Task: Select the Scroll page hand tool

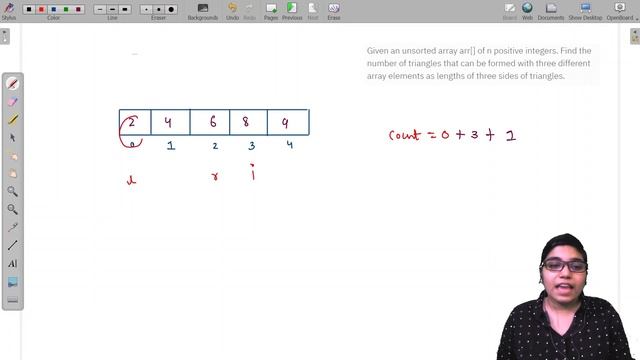Action: click(13, 174)
